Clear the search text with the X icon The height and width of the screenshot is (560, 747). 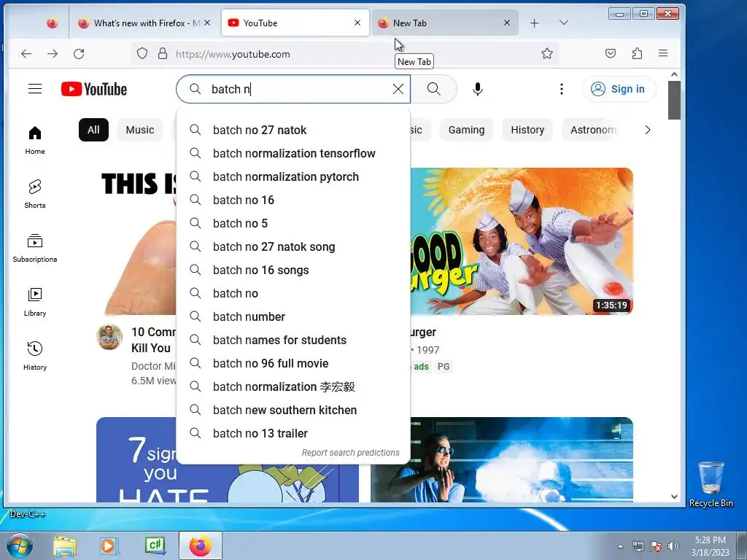point(398,89)
